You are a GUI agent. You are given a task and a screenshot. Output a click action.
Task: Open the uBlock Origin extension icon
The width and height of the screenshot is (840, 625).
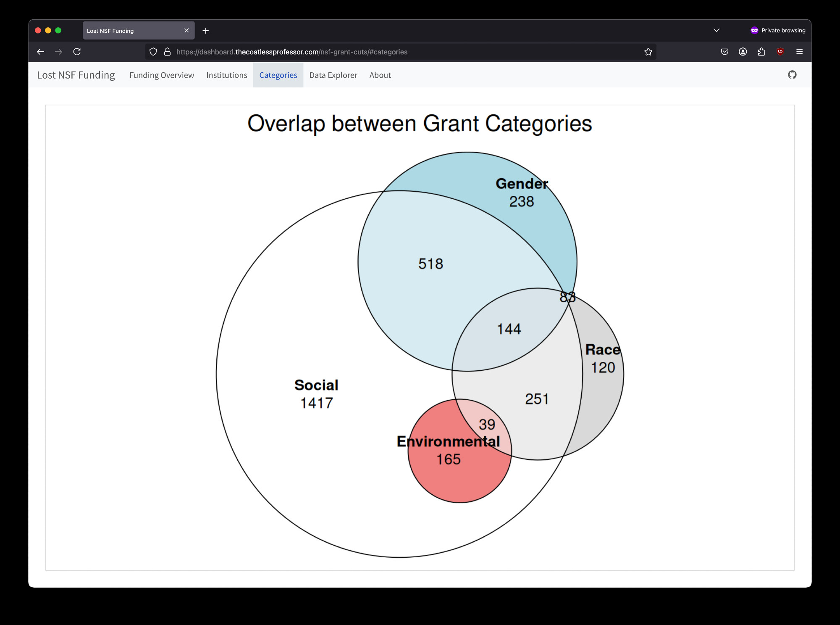click(x=780, y=52)
